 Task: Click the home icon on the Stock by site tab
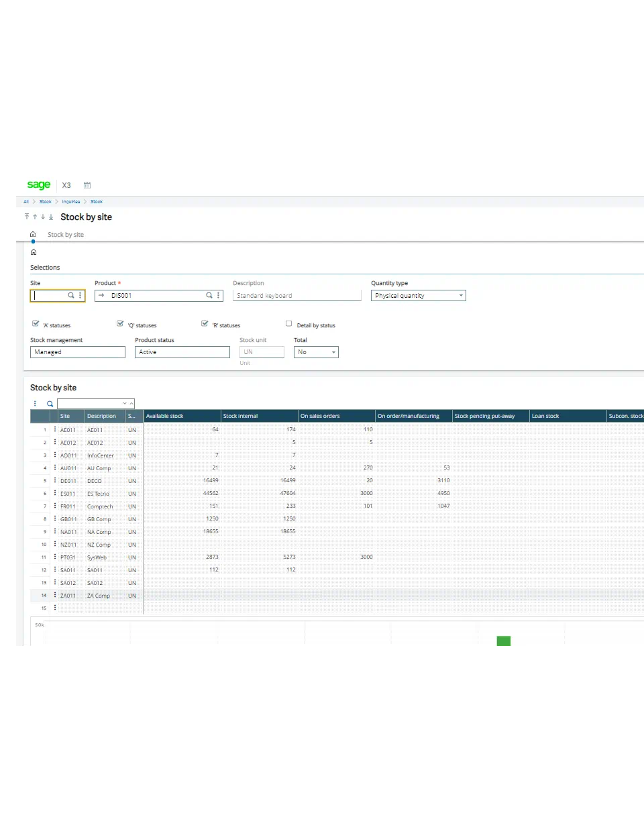(x=33, y=234)
